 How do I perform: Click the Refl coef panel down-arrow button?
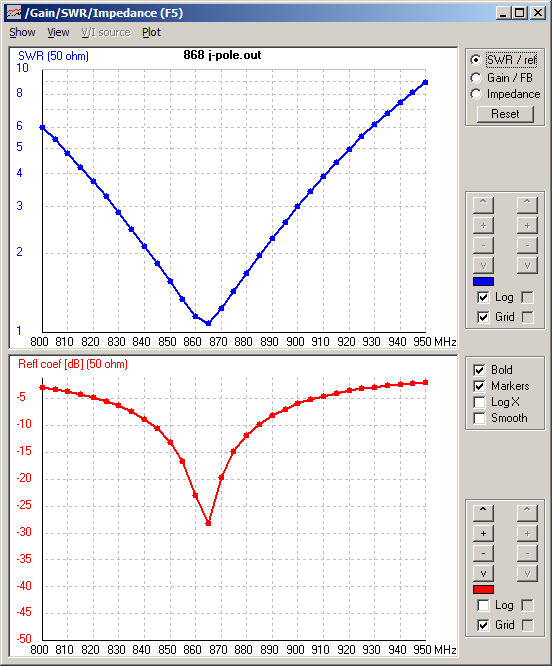coord(483,574)
